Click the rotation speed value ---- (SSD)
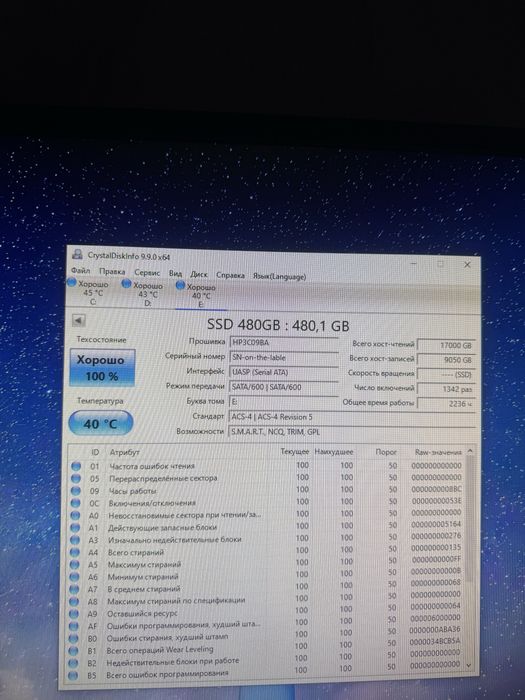Viewport: 525px width, 700px height. click(446, 374)
